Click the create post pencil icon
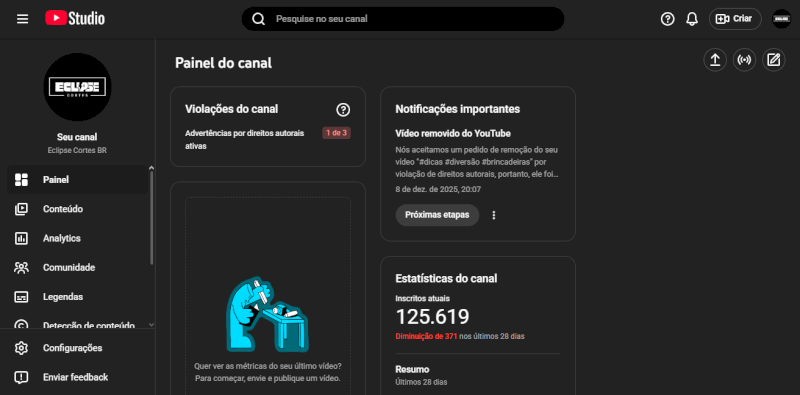Screen dimensions: 800x395 [773, 60]
